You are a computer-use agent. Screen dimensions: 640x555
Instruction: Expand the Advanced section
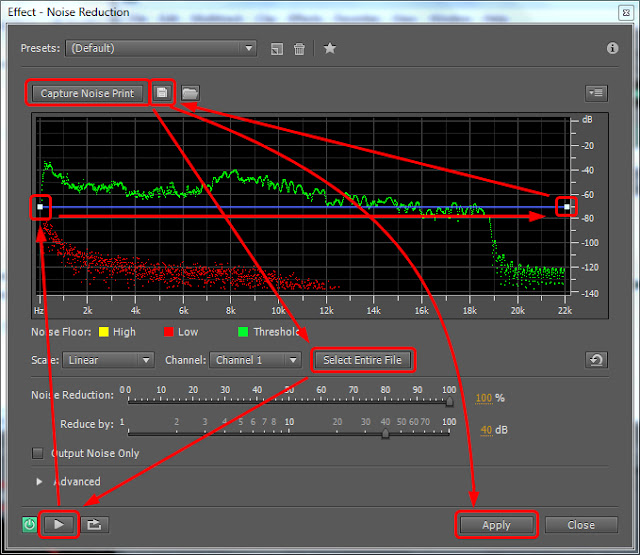click(x=39, y=482)
